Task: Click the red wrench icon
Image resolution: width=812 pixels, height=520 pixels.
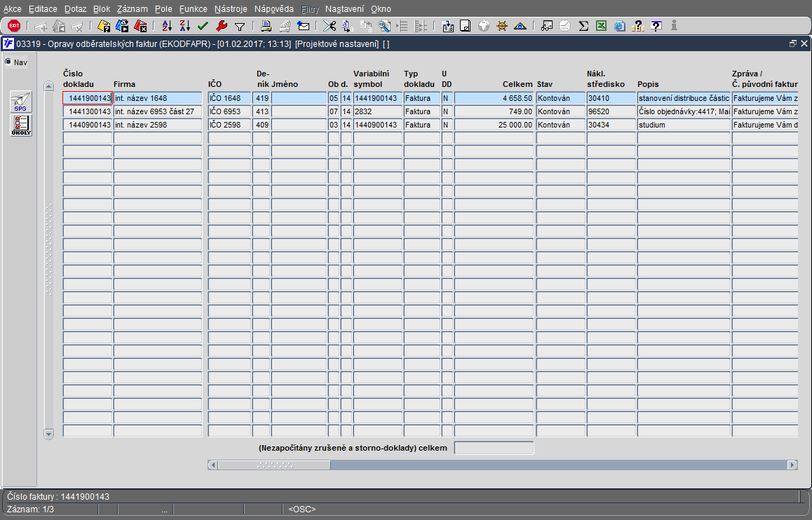Action: [221, 25]
